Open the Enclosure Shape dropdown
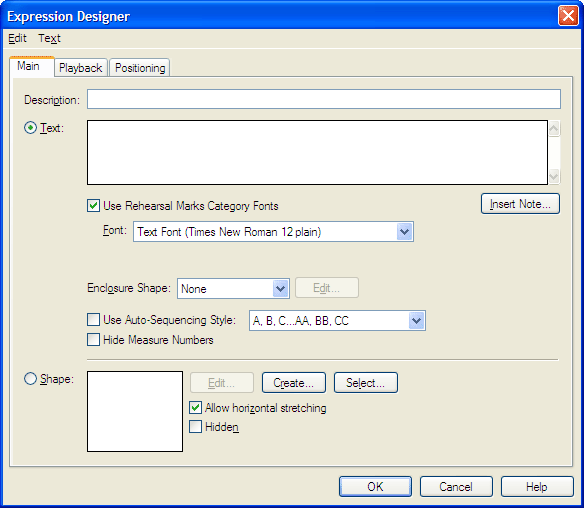 280,288
